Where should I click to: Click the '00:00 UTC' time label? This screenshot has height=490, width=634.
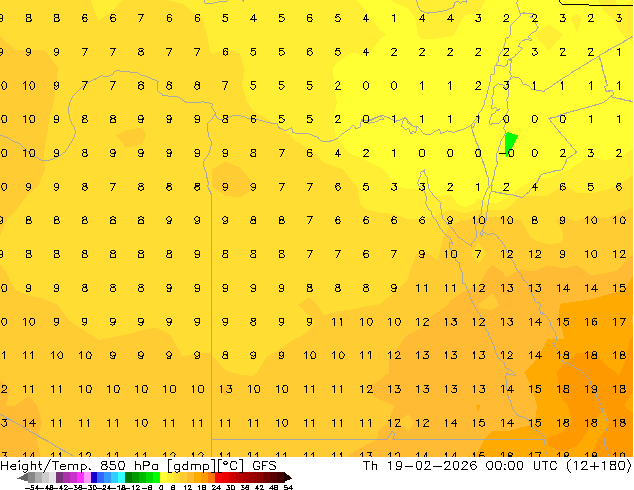[524, 465]
